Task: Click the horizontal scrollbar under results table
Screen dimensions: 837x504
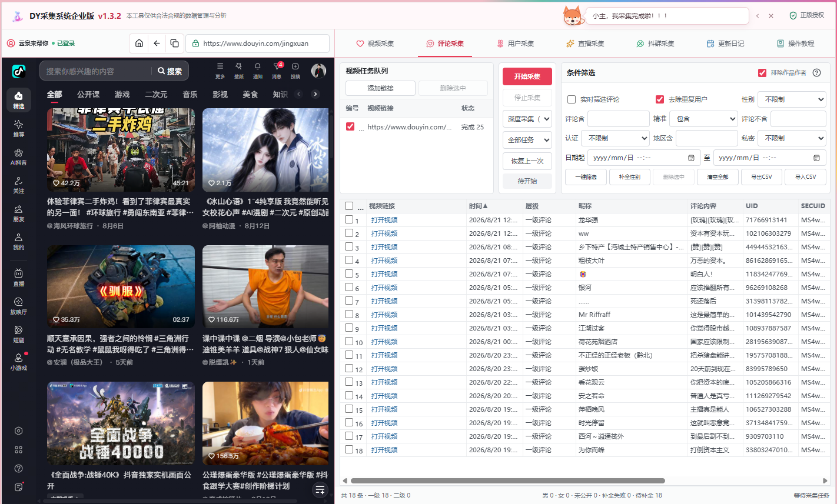Action: click(x=507, y=480)
